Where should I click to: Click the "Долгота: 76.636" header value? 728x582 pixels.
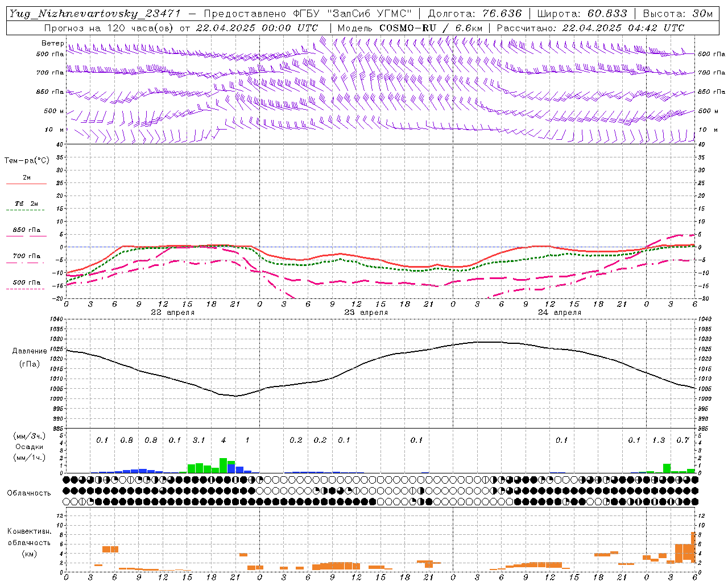pos(475,14)
